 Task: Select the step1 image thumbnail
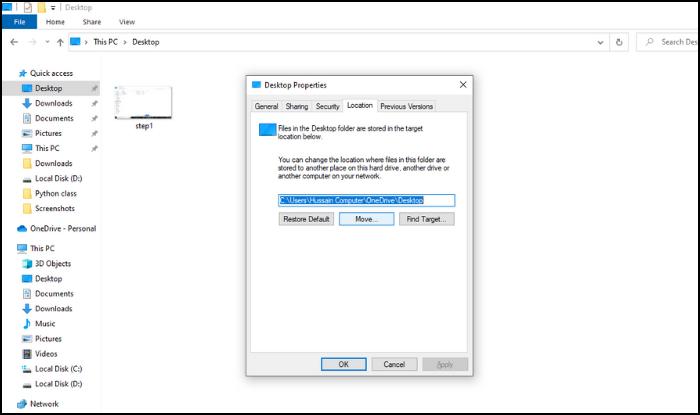[x=144, y=104]
